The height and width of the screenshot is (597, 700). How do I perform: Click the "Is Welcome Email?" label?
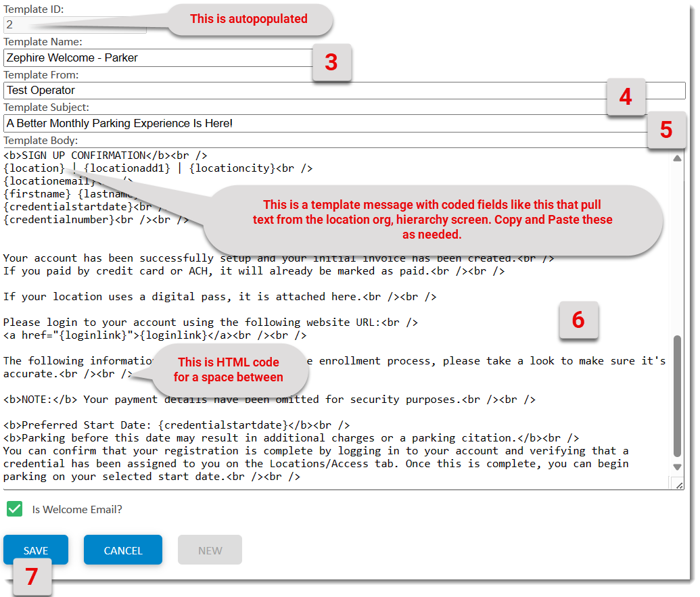click(x=77, y=509)
